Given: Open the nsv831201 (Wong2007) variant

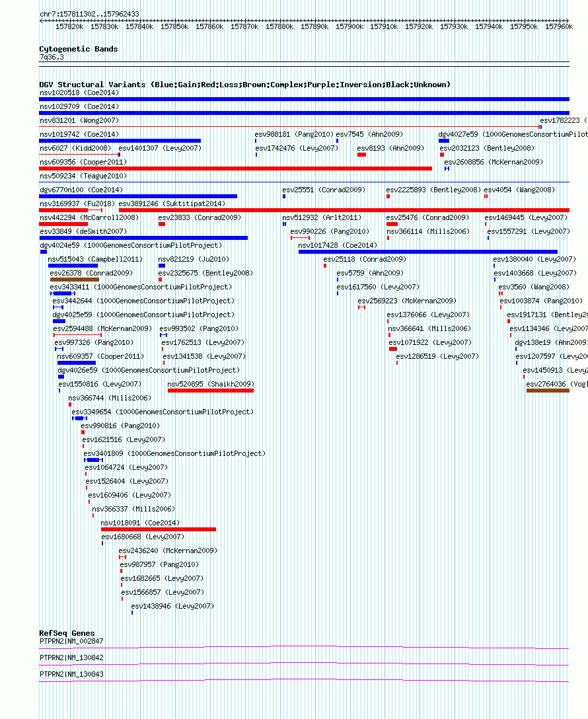Looking at the screenshot, I should [x=79, y=120].
